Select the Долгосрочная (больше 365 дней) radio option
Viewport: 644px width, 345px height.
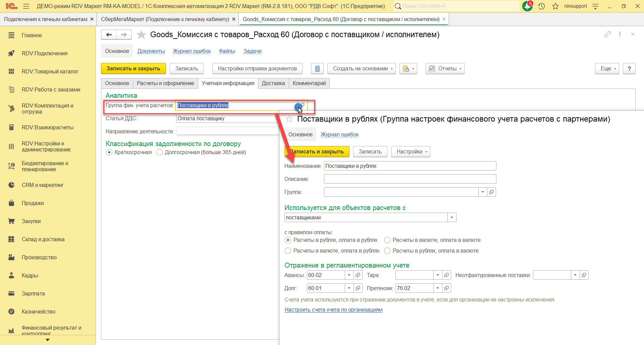click(160, 152)
